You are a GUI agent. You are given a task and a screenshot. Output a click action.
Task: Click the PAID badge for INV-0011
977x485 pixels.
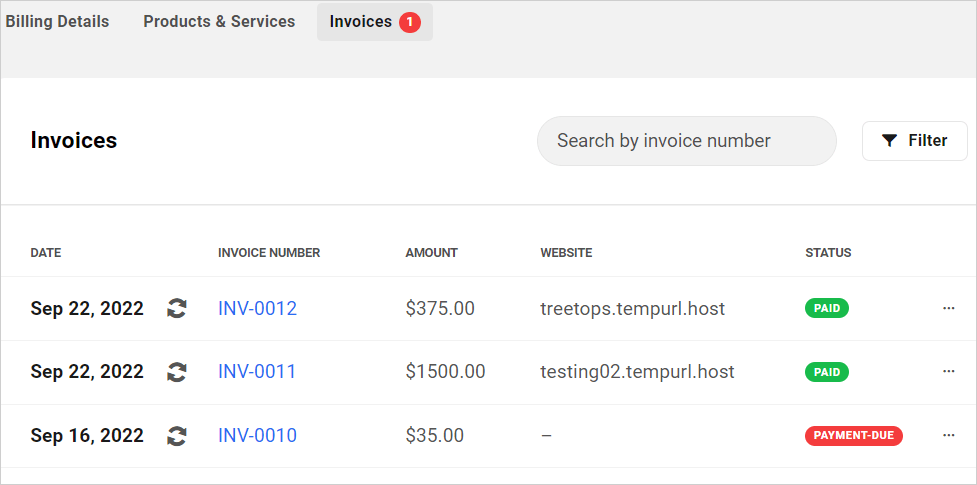tap(827, 372)
